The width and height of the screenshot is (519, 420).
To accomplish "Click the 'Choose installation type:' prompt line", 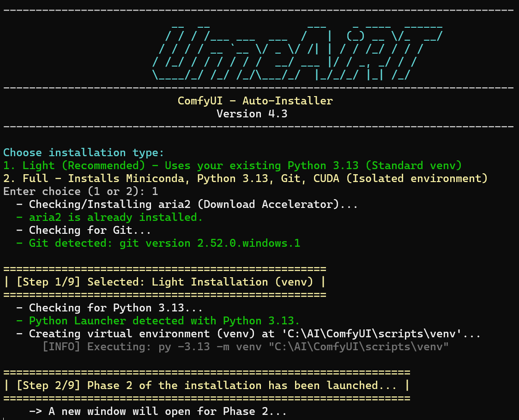I will [x=84, y=152].
